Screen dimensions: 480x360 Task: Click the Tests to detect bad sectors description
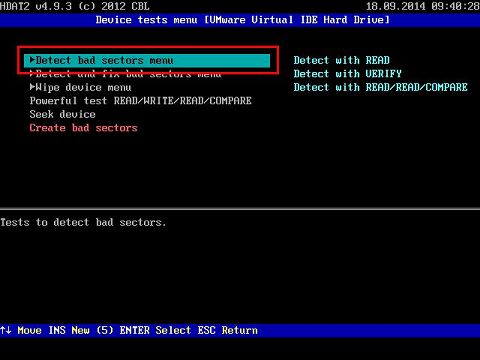click(x=83, y=222)
